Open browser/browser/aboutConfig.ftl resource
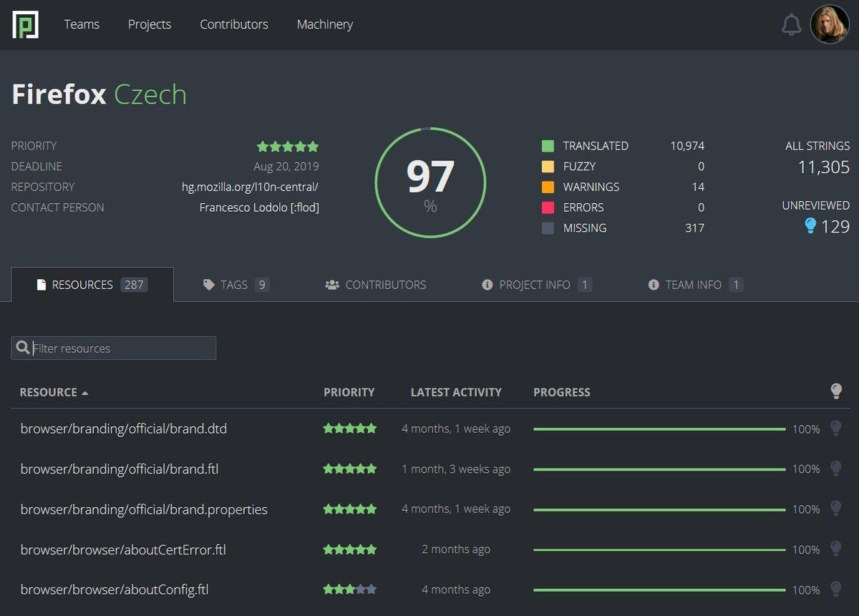This screenshot has height=616, width=859. (x=115, y=590)
